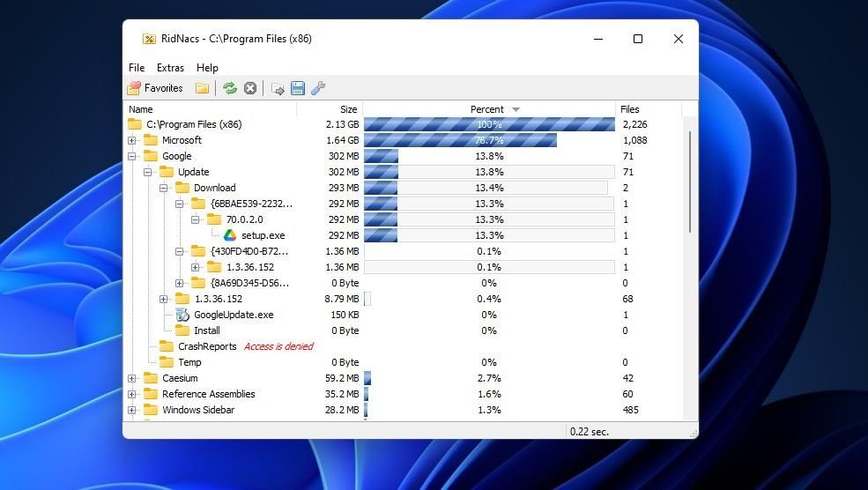Save results with the floppy disk icon
Viewport: 868px width, 490px height.
pyautogui.click(x=298, y=88)
